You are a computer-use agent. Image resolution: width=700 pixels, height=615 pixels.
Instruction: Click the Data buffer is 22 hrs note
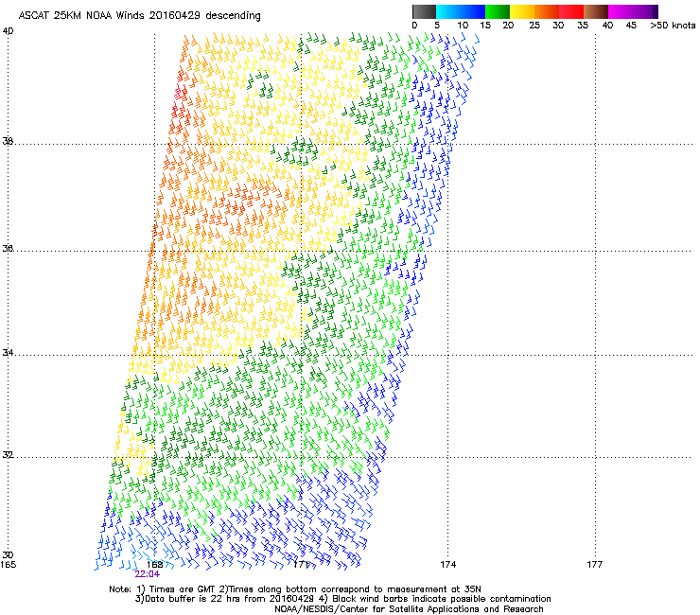click(342, 599)
